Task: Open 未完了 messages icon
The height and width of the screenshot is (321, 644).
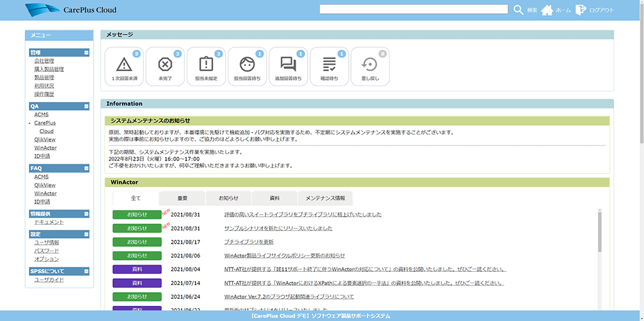Action: point(165,67)
